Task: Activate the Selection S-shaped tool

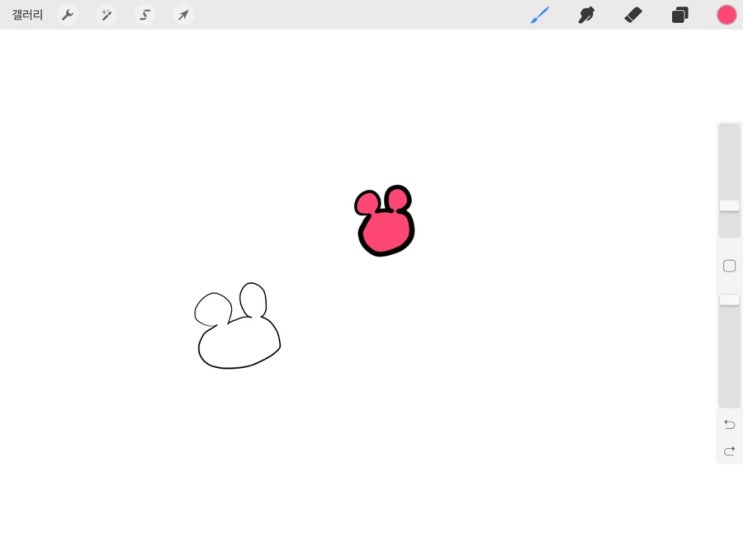Action: point(145,15)
